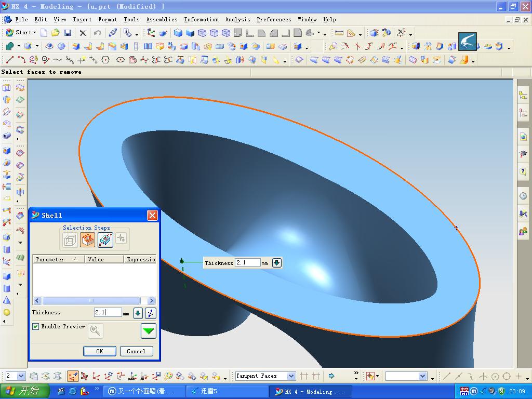Viewport: 532px width, 399px height.
Task: Click the Spline curve icon
Action: click(x=58, y=60)
